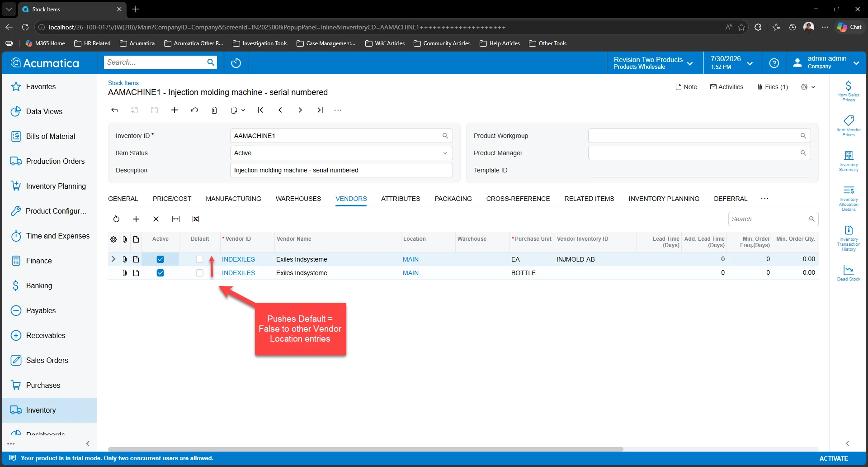Go to the first record
Screen dimensions: 868x467
pyautogui.click(x=260, y=110)
